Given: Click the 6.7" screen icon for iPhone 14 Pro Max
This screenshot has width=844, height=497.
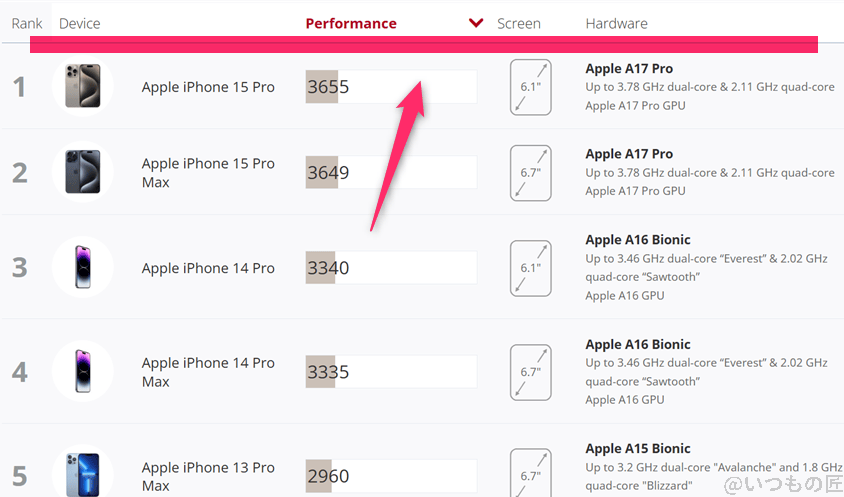Looking at the screenshot, I should click(531, 372).
